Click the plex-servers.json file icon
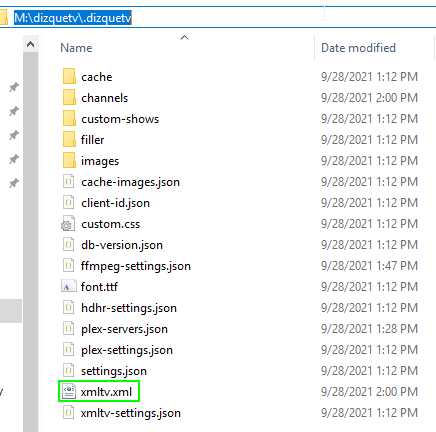 pos(68,329)
